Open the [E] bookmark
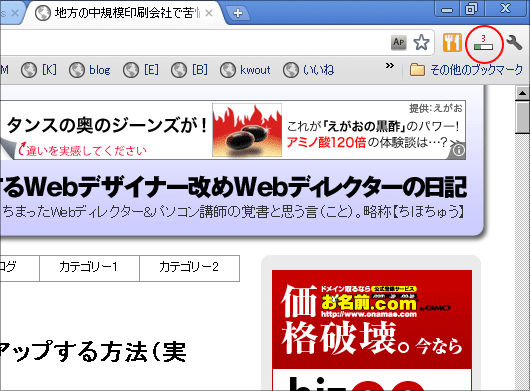This screenshot has width=530, height=391. (x=141, y=70)
